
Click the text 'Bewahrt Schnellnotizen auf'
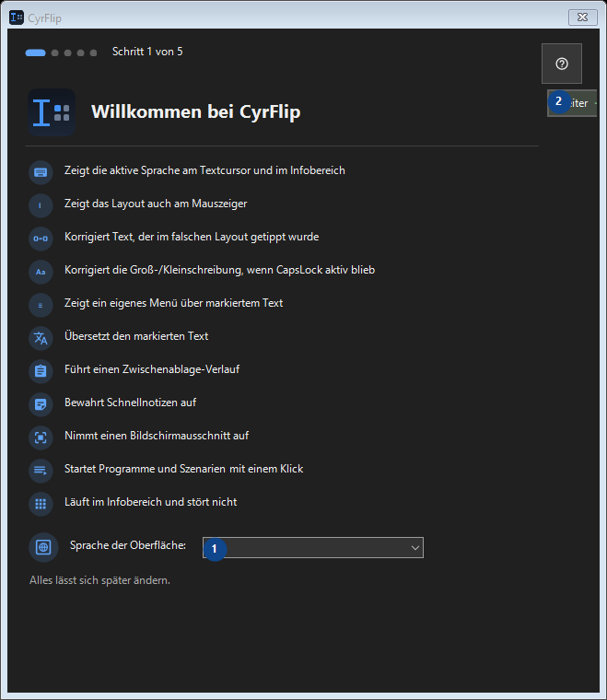coord(130,402)
